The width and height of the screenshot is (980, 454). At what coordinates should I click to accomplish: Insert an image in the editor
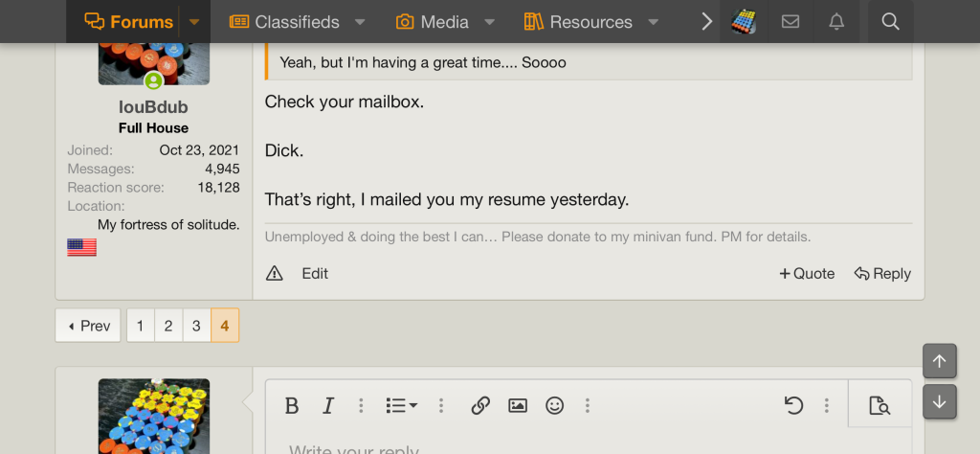[518, 405]
